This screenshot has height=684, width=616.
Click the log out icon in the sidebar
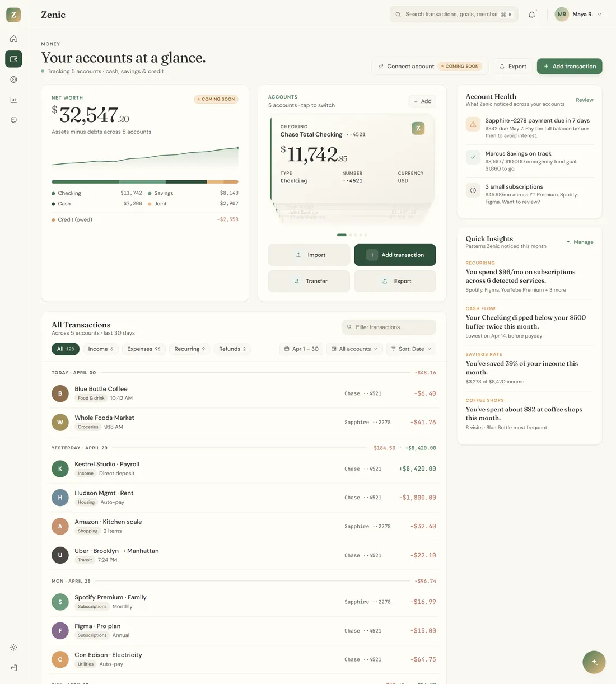(13, 668)
